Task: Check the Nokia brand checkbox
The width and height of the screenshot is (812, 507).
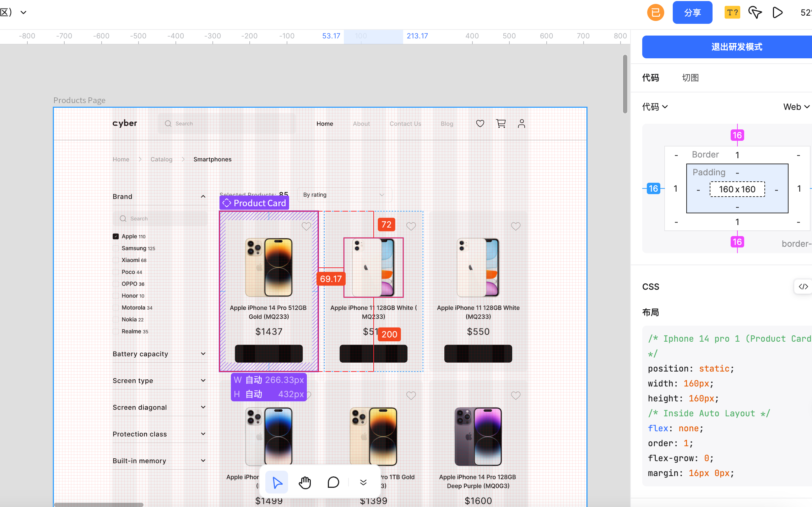Action: 115,319
